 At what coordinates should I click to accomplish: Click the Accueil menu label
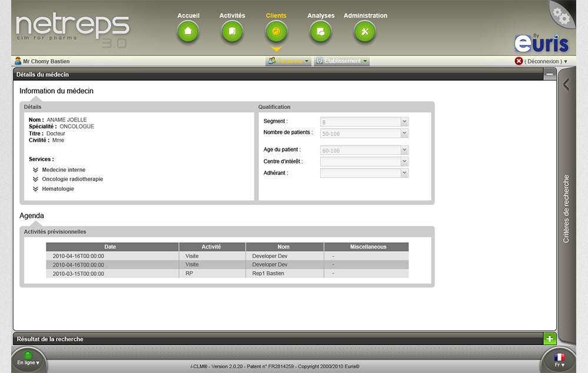pos(188,15)
